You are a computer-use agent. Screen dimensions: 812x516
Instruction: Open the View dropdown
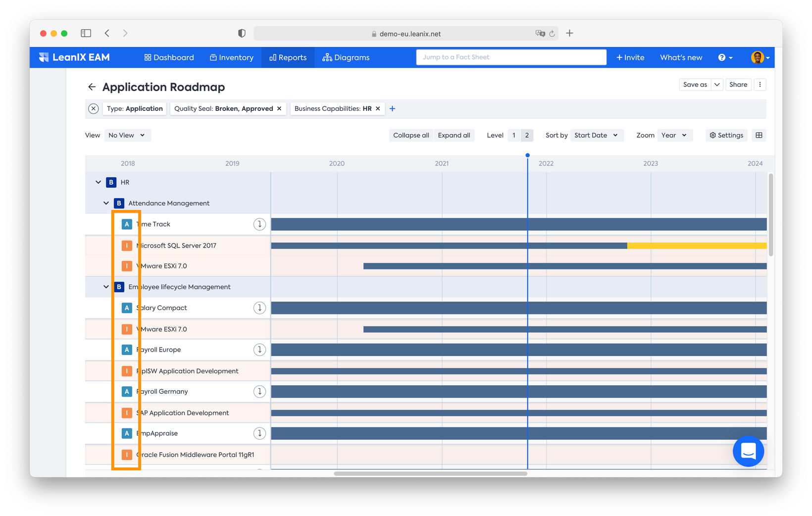pos(127,135)
